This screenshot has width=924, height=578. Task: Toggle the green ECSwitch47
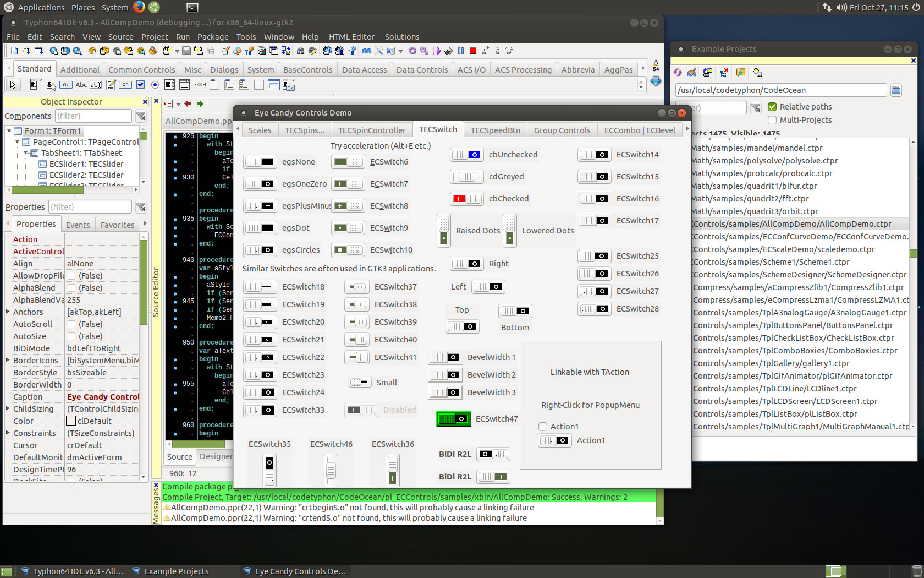(x=454, y=419)
